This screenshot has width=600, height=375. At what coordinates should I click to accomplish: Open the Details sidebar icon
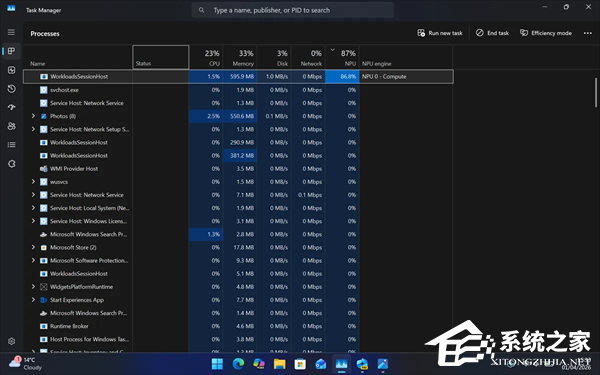point(11,145)
